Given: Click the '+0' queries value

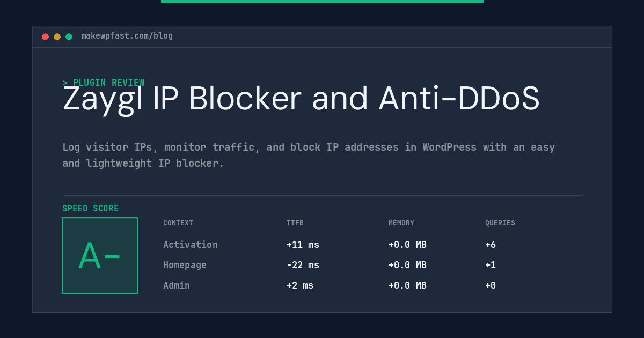Looking at the screenshot, I should (491, 285).
